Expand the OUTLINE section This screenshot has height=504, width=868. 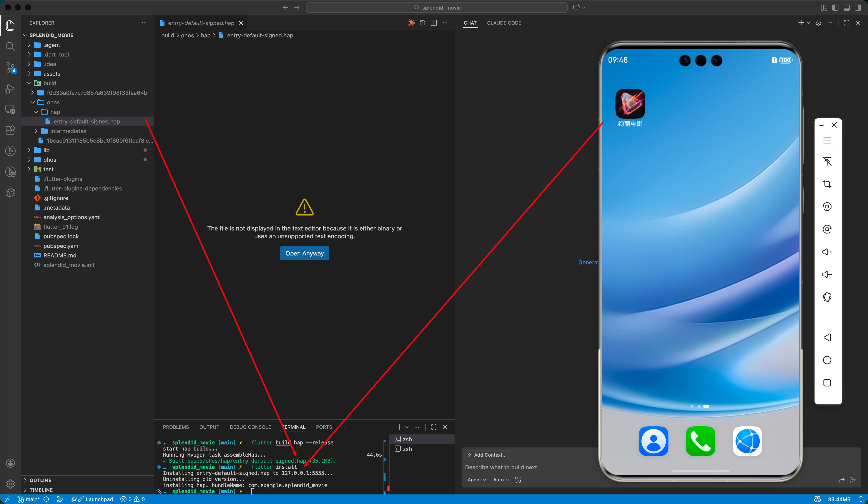(40, 480)
